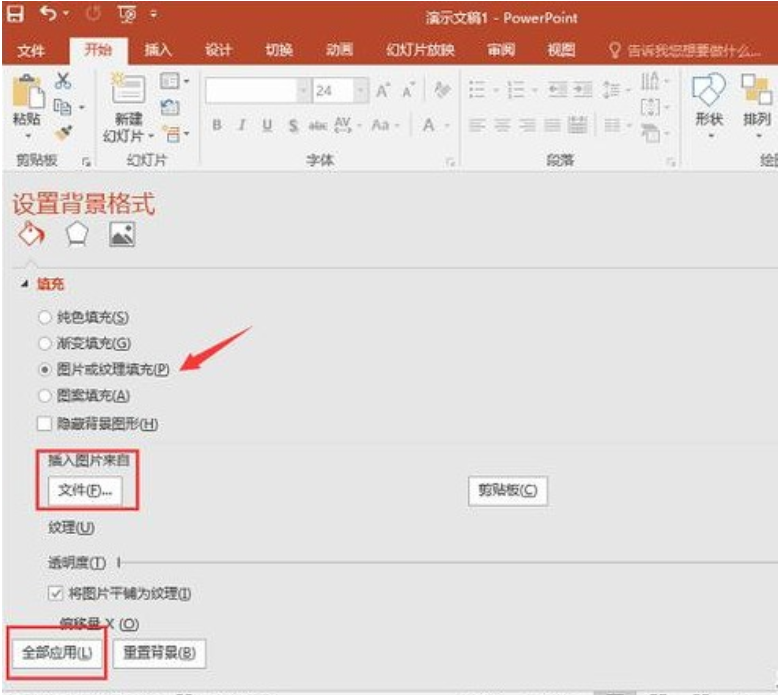Click the Cut scissors icon
This screenshot has width=779, height=695.
63,81
